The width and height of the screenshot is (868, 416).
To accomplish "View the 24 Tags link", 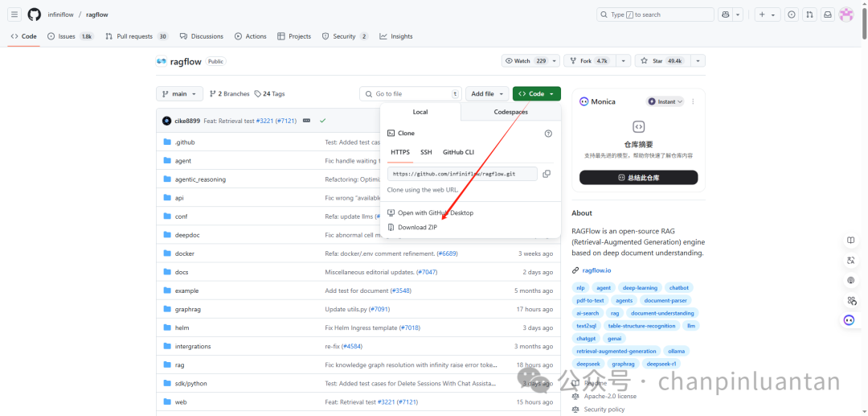I will coord(269,93).
